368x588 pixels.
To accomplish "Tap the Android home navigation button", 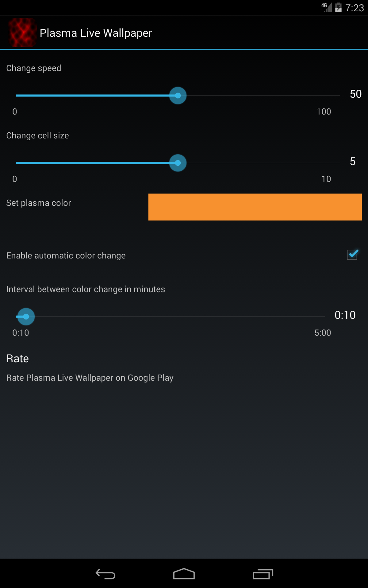I will point(184,574).
